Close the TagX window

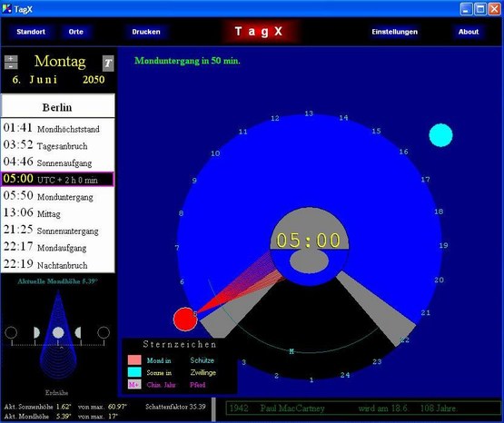coord(494,9)
